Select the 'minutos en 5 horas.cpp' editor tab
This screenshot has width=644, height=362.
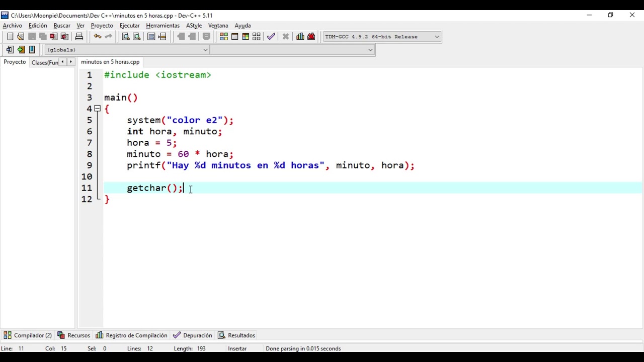(110, 62)
